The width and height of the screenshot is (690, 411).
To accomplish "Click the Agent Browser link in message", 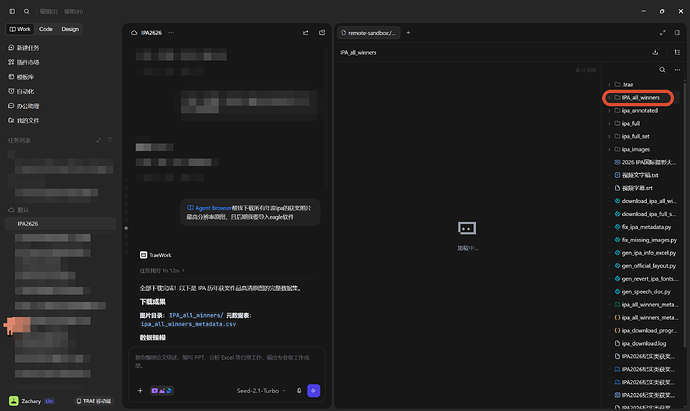I will 209,208.
